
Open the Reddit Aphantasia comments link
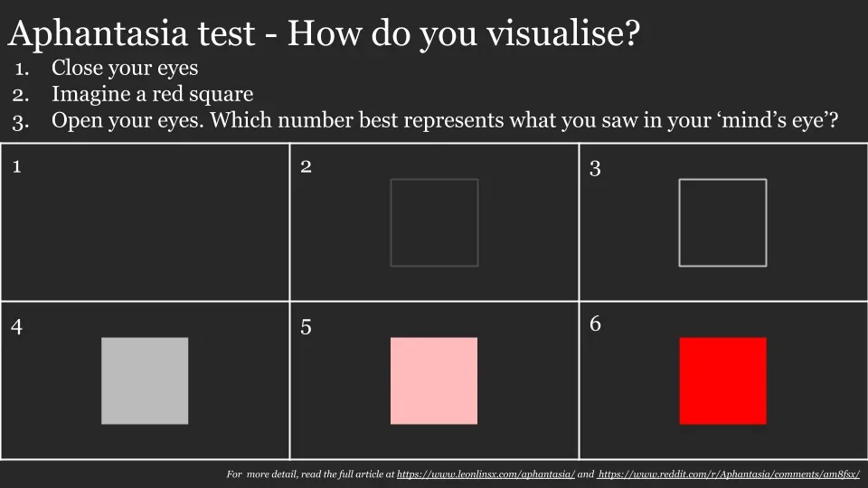click(729, 474)
